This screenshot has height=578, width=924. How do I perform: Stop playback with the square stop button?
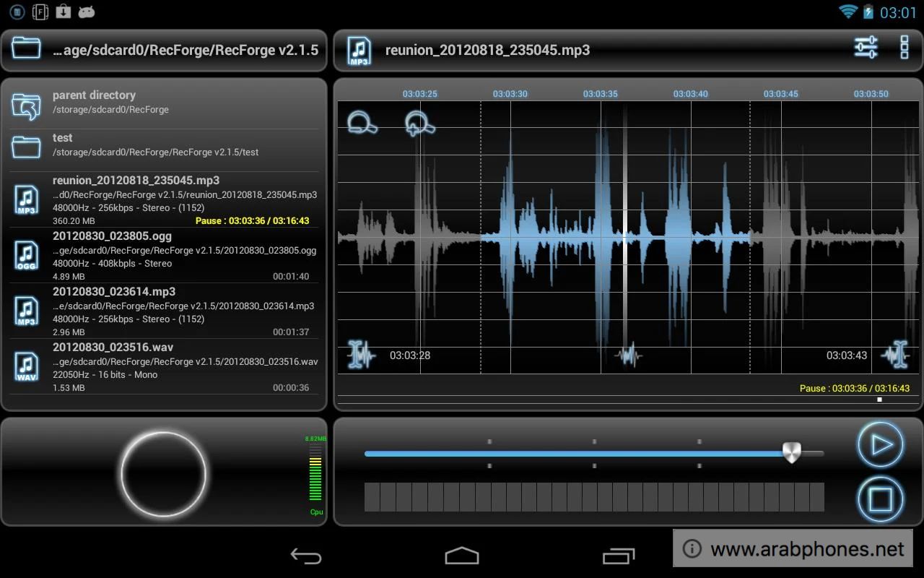[x=880, y=500]
